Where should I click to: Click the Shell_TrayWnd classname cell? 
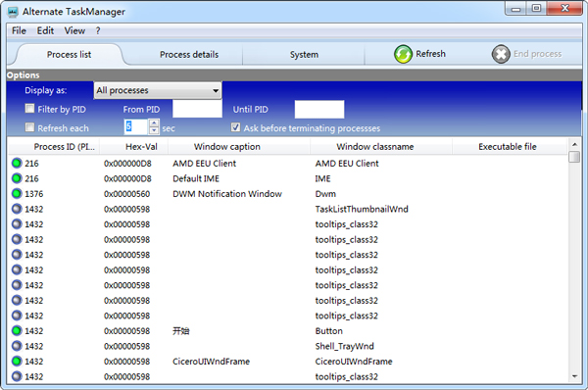pos(344,346)
